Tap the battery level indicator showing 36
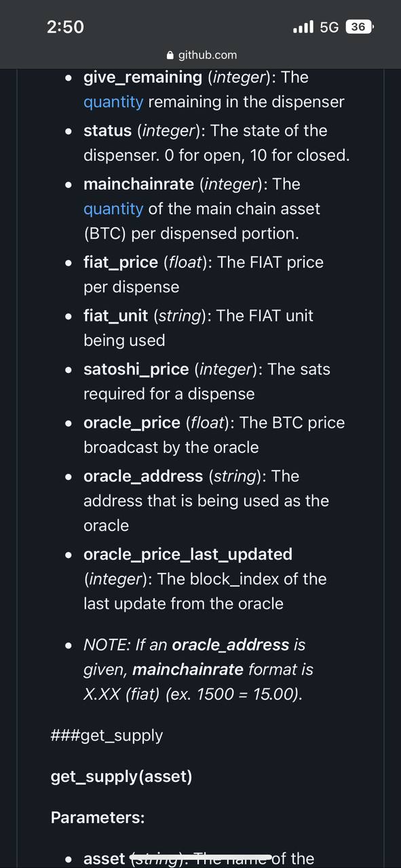This screenshot has width=401, height=868. (359, 27)
